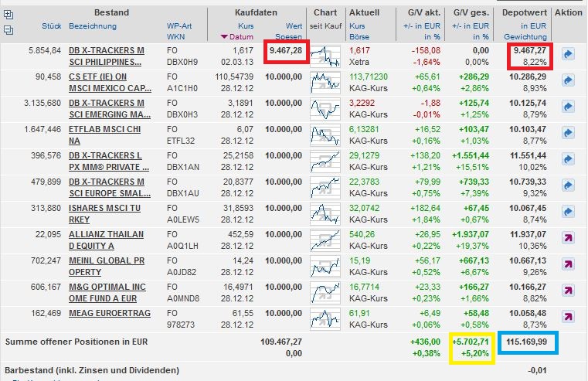Select total gain value +5.702,71
Screen dimensions: 588x381
[471, 342]
